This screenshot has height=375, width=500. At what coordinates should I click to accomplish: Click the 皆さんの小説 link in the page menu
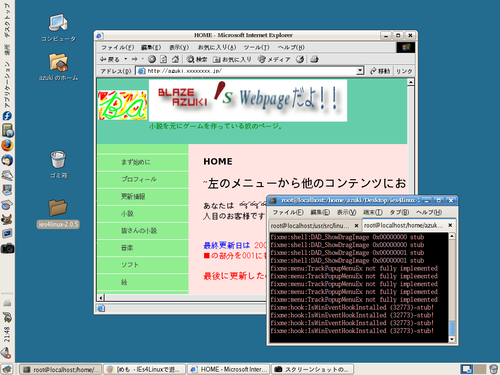139,231
